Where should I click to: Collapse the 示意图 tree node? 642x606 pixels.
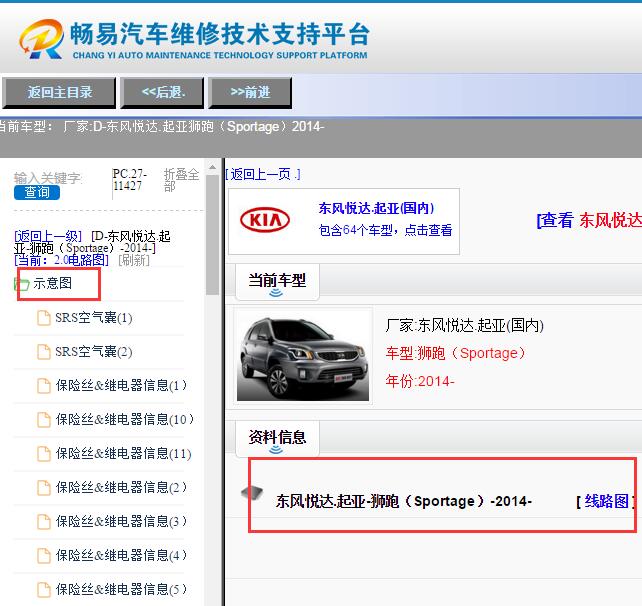coord(52,283)
